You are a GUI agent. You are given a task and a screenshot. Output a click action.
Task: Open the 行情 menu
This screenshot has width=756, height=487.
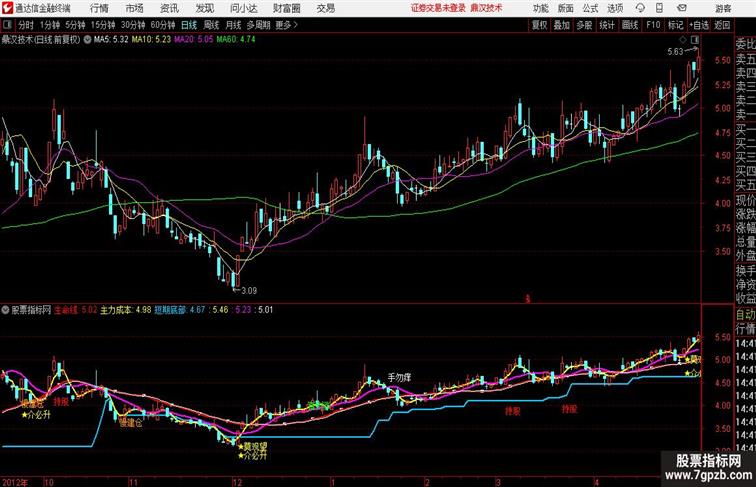100,8
